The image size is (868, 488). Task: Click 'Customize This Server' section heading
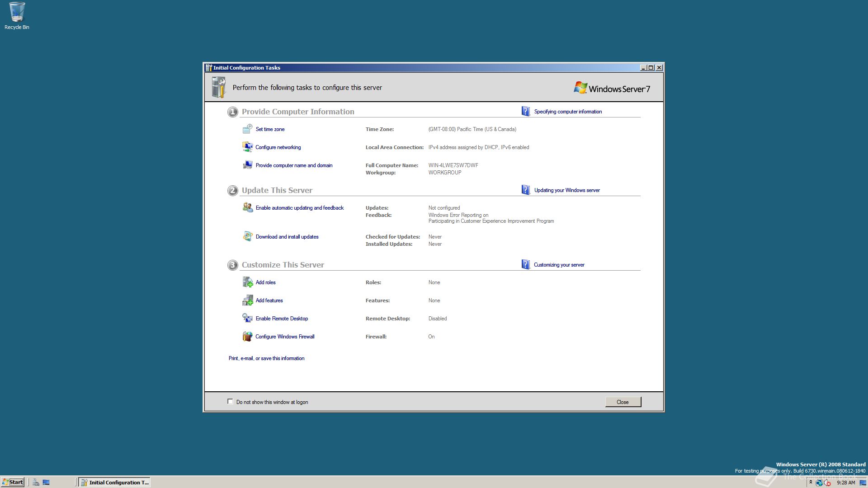(x=283, y=265)
